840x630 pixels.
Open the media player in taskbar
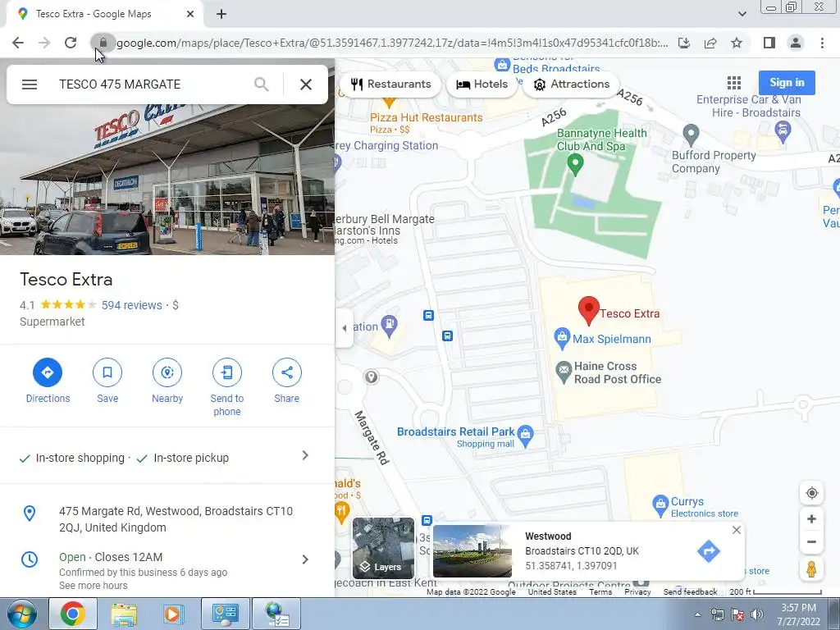(174, 614)
